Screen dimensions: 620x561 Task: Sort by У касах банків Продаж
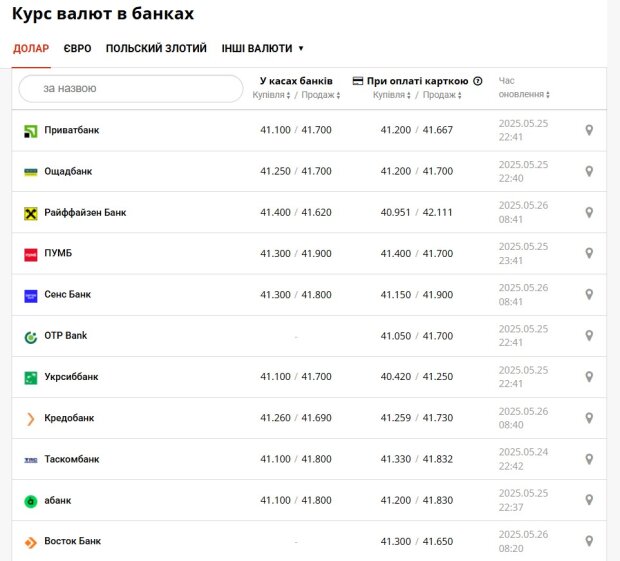[x=321, y=95]
